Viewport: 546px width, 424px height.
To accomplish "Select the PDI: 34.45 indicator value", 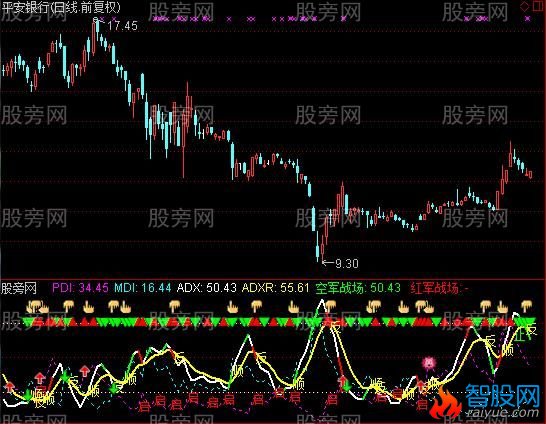I will click(x=80, y=288).
